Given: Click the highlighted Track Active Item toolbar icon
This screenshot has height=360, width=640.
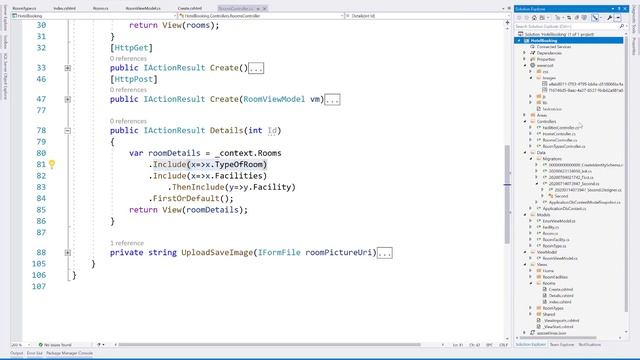Looking at the screenshot, I should [x=595, y=18].
